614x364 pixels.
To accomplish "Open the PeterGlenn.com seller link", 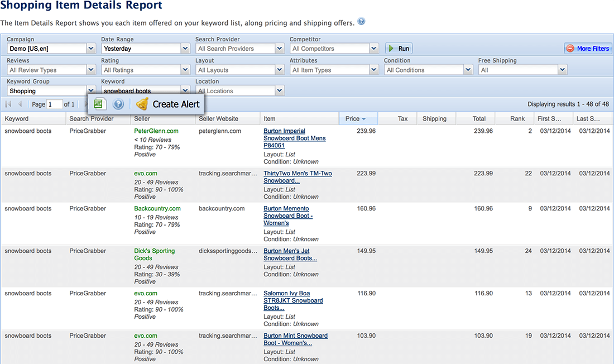I will pos(156,131).
